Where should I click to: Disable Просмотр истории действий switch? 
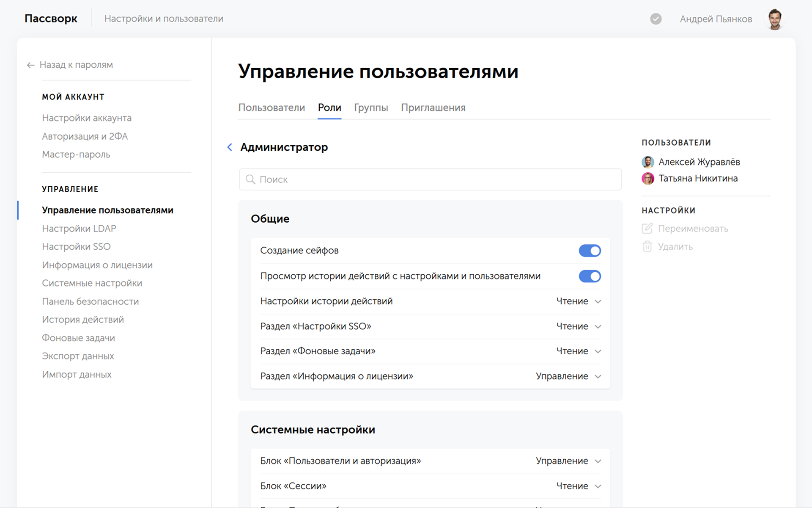(x=590, y=276)
